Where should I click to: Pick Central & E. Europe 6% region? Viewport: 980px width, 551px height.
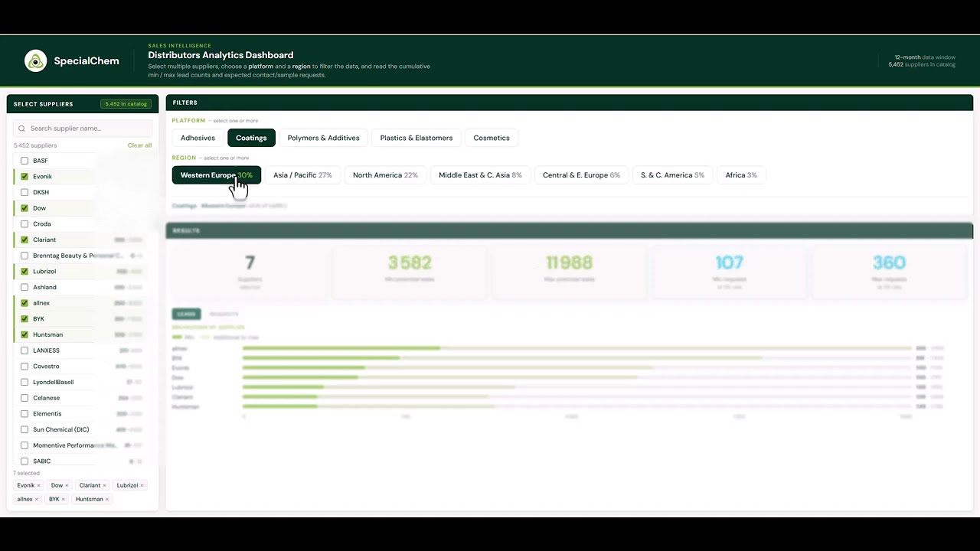click(x=581, y=175)
